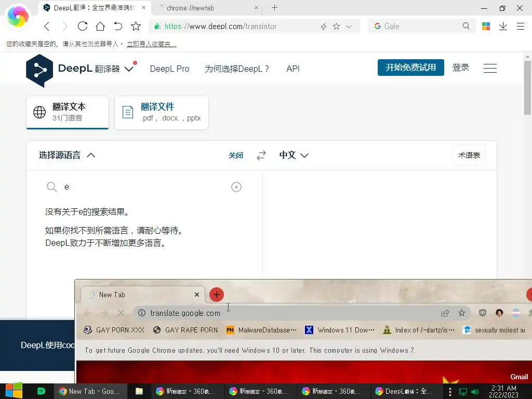Click the network tray icon

tap(463, 392)
